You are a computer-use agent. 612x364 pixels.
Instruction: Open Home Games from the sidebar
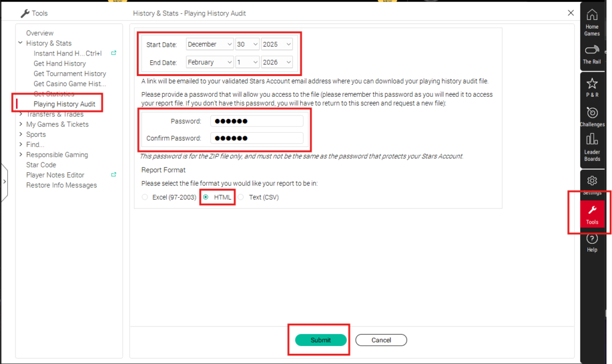(592, 21)
